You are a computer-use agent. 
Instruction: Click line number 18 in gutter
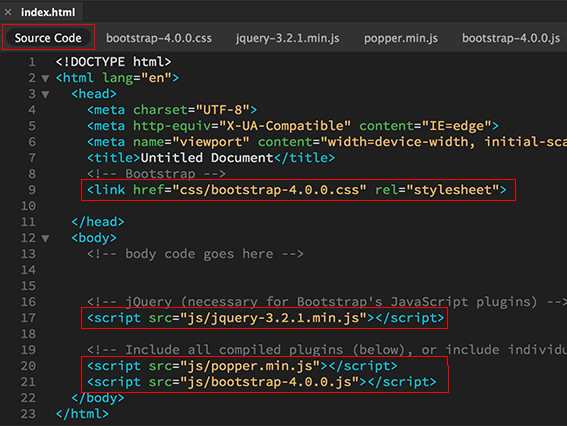[x=28, y=334]
